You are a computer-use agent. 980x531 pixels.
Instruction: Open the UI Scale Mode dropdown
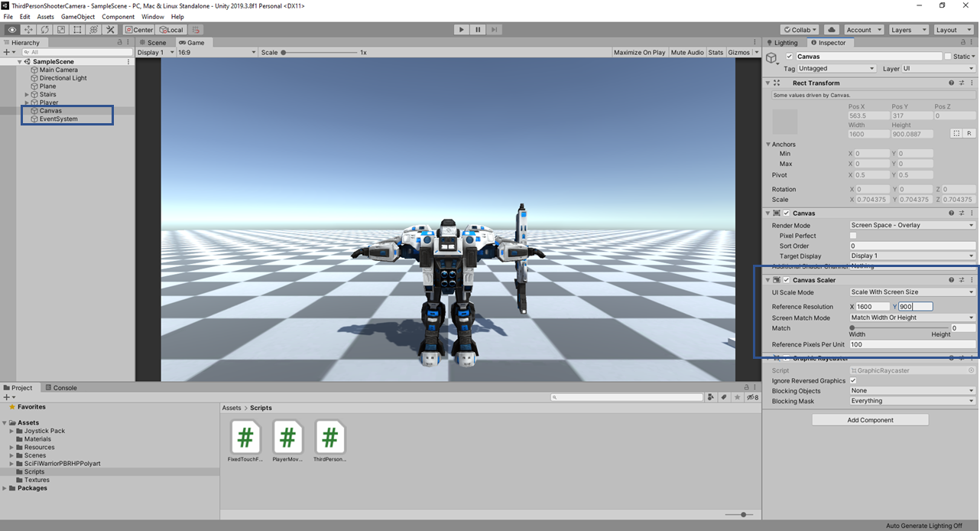[913, 292]
